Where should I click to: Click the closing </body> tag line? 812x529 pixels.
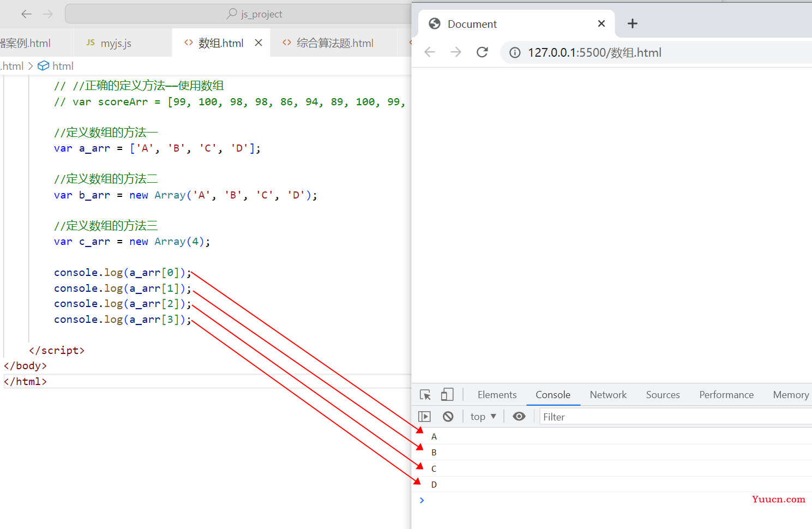click(25, 366)
